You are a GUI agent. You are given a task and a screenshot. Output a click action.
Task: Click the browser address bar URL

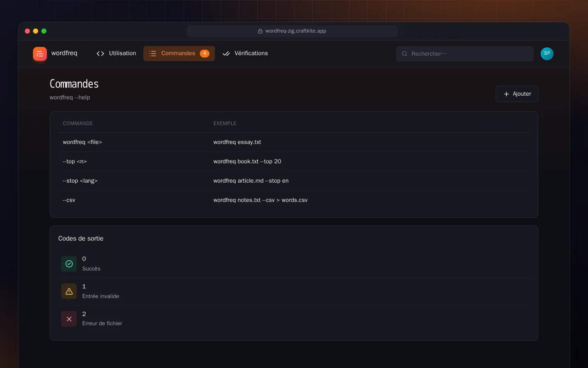click(296, 31)
